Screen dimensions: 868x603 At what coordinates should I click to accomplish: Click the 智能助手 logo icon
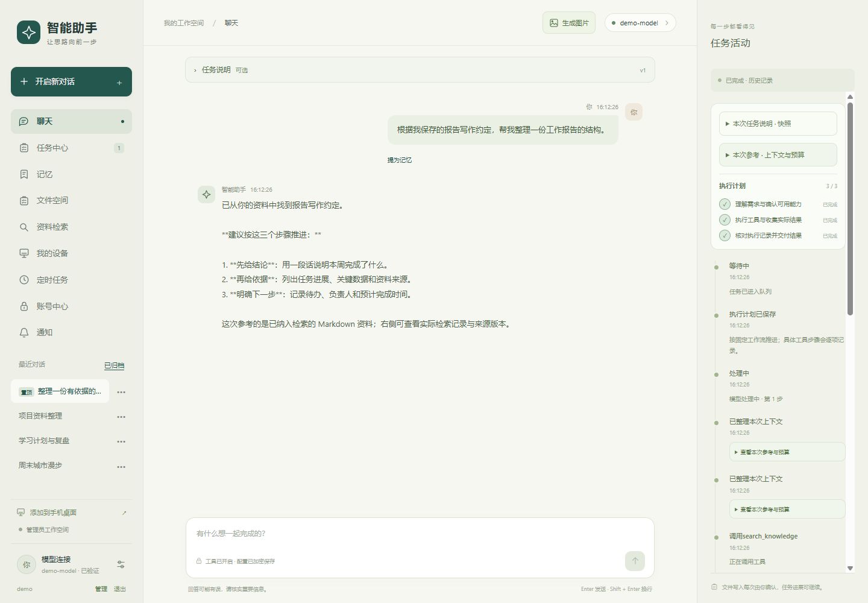28,33
